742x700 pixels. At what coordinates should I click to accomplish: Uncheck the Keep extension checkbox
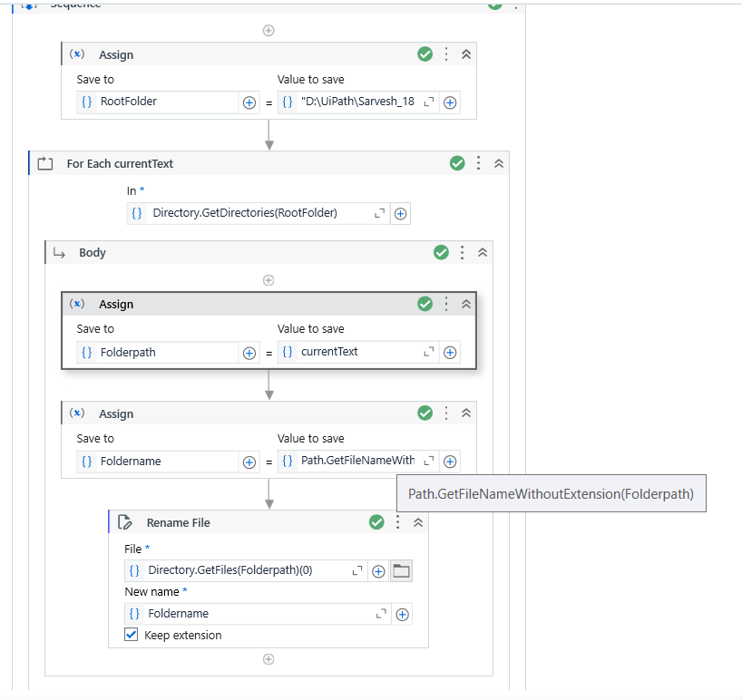point(131,634)
